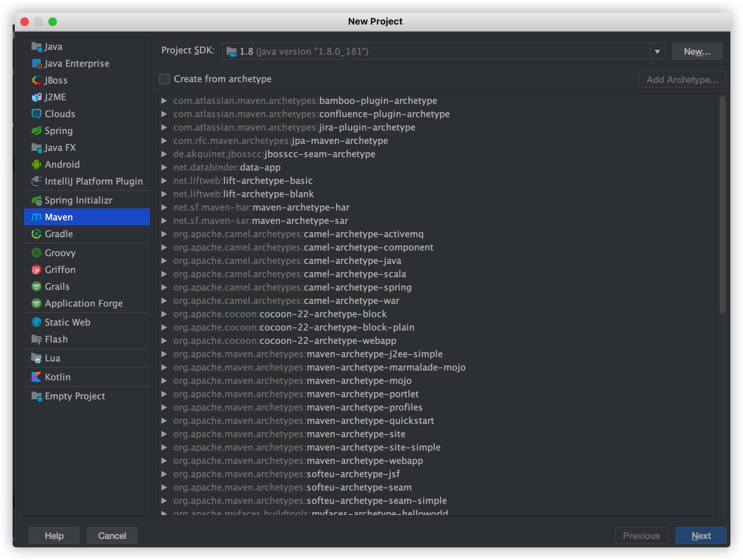Screen dimensions: 743x560
Task: Choose the IntelliJ Platform Plugin icon
Action: [x=36, y=181]
